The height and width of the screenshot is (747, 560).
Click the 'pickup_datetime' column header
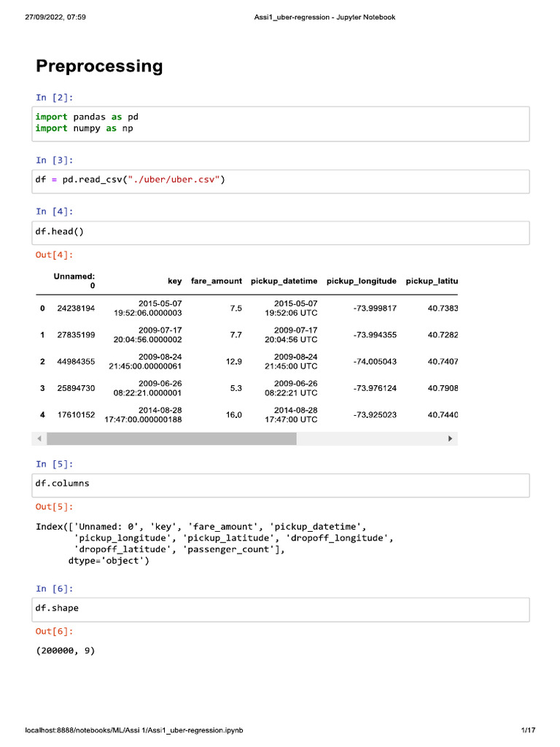(x=284, y=281)
